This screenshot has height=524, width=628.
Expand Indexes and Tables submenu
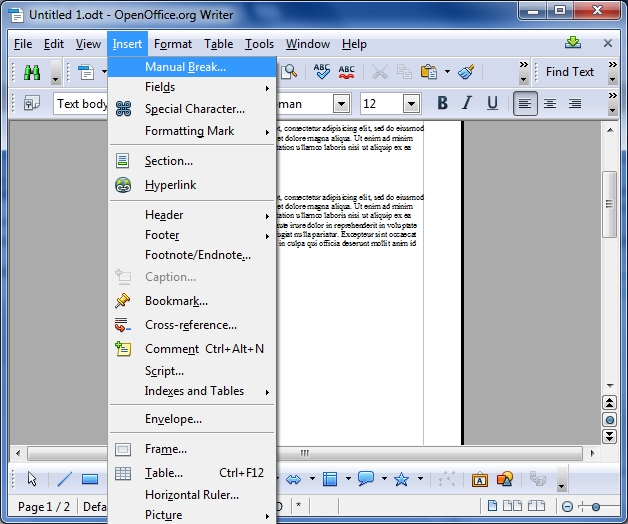tap(192, 391)
